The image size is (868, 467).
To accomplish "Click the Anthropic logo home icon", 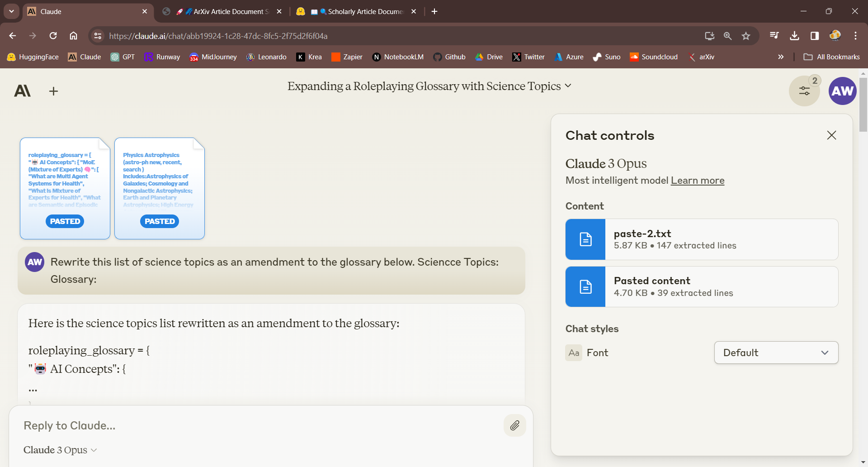I will [x=23, y=91].
